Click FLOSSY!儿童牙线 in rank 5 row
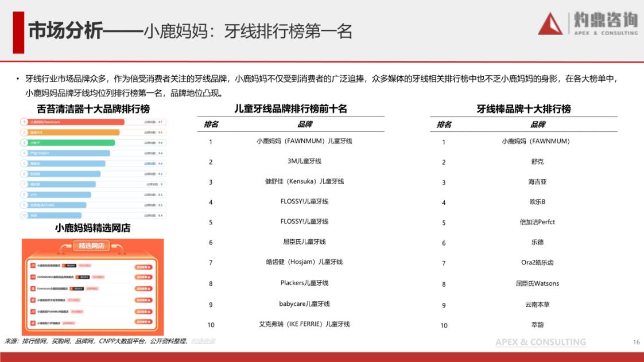Viewport: 644px width, 362px height. point(304,221)
